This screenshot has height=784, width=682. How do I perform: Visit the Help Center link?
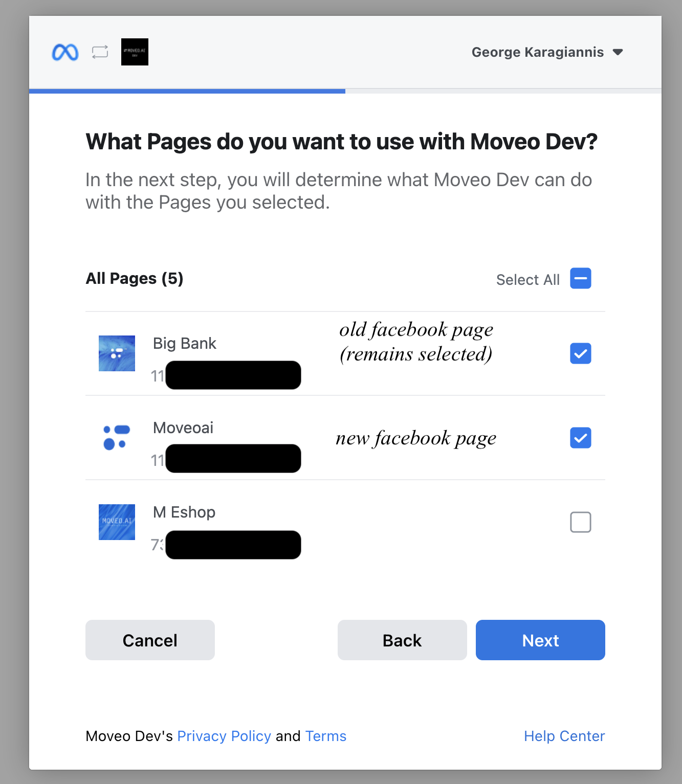(x=564, y=736)
